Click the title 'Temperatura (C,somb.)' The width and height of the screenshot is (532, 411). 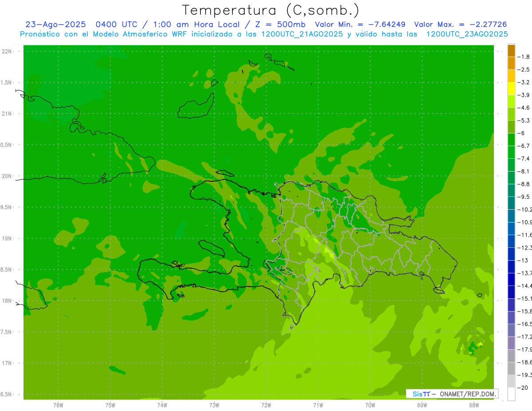coord(271,10)
